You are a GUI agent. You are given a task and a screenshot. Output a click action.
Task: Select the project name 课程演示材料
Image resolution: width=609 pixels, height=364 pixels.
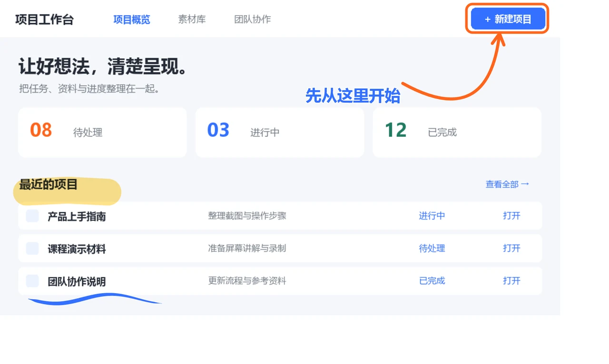[77, 249]
